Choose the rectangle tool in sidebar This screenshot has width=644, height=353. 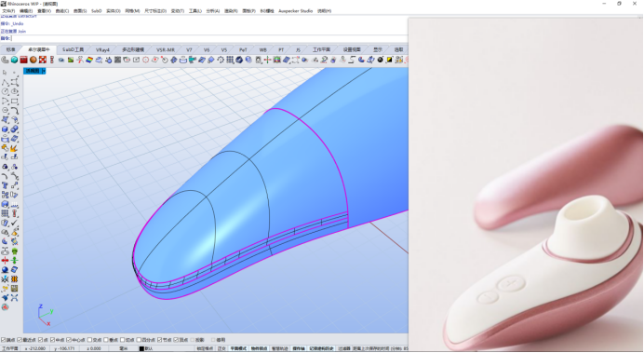(x=14, y=101)
